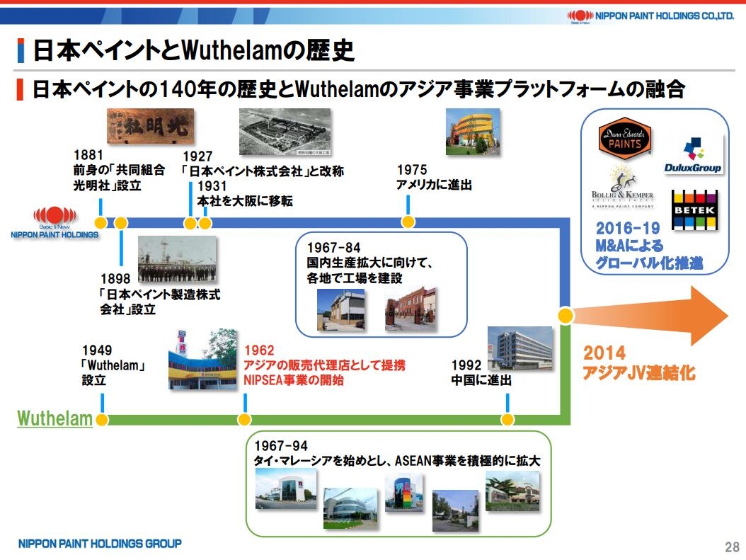Click the 1975 アメリカに進出 timeline dot
This screenshot has height=560, width=746.
408,222
